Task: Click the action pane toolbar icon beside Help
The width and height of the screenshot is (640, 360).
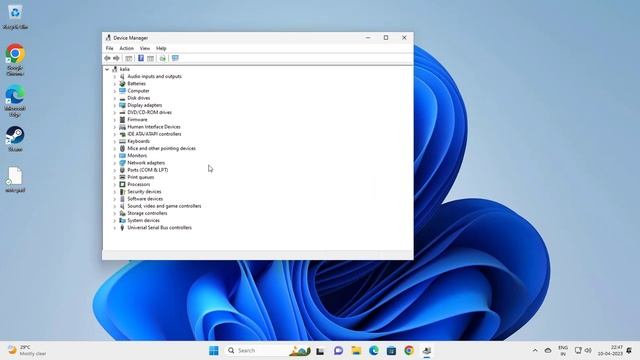Action: point(151,58)
